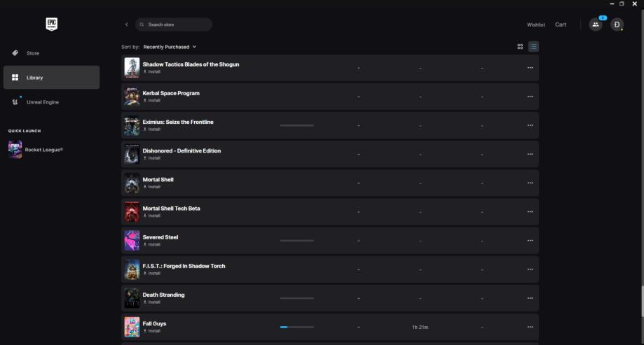Image resolution: width=644 pixels, height=345 pixels.
Task: Open the Store section in sidebar
Action: coord(33,53)
